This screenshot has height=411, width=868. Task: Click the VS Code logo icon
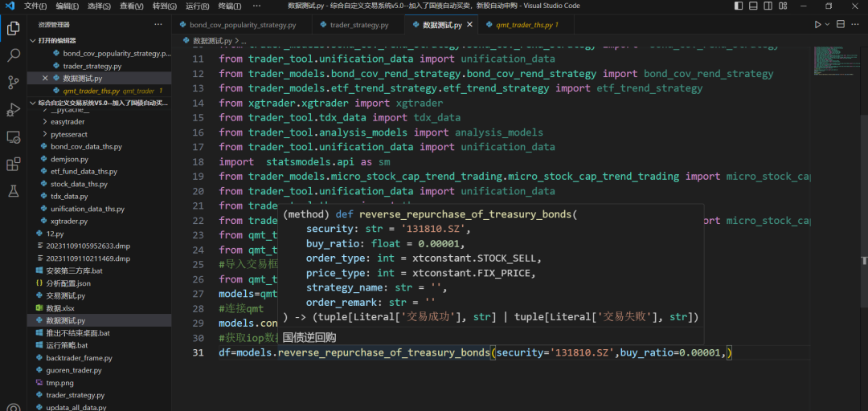(x=10, y=6)
